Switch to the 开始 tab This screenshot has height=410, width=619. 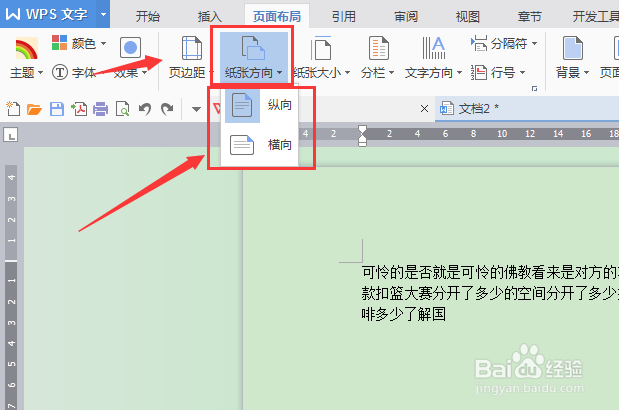click(x=148, y=17)
